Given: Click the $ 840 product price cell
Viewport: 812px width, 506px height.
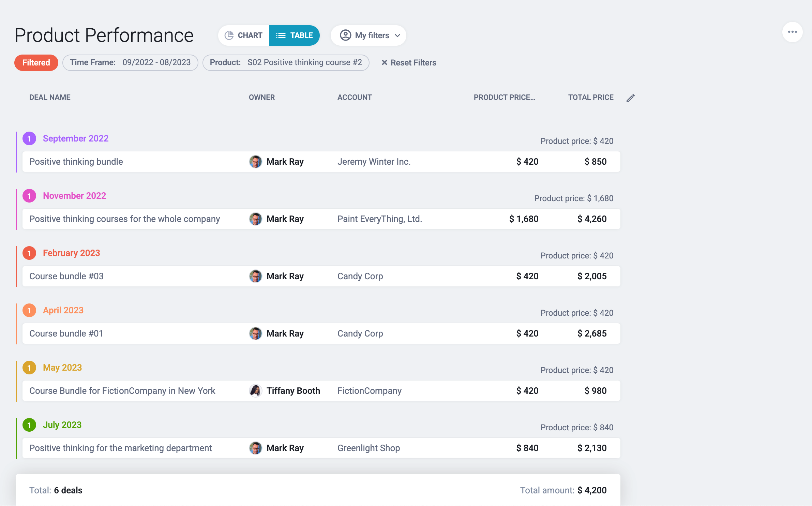Looking at the screenshot, I should (x=527, y=448).
